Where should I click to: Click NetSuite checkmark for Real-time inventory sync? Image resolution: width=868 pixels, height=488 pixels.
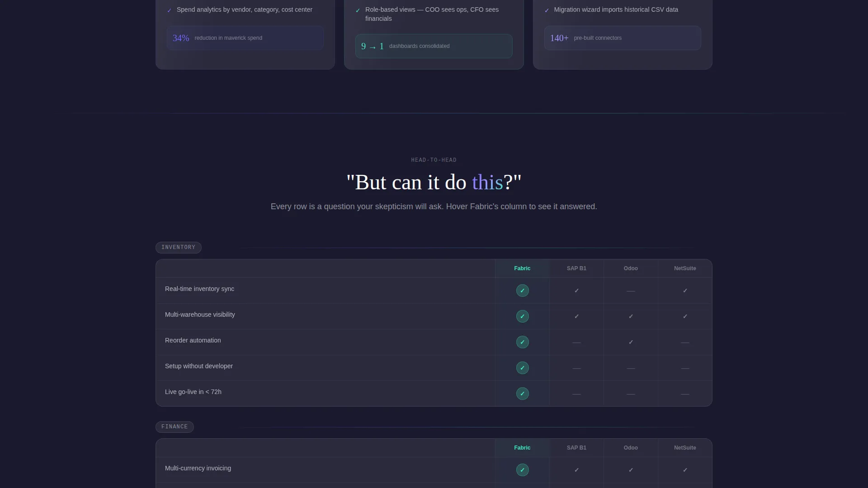click(685, 291)
